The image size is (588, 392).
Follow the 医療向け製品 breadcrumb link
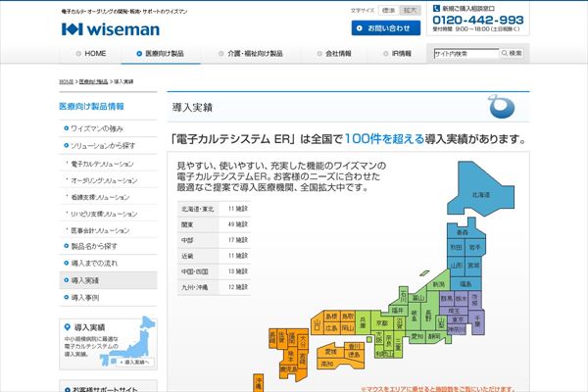pyautogui.click(x=93, y=81)
